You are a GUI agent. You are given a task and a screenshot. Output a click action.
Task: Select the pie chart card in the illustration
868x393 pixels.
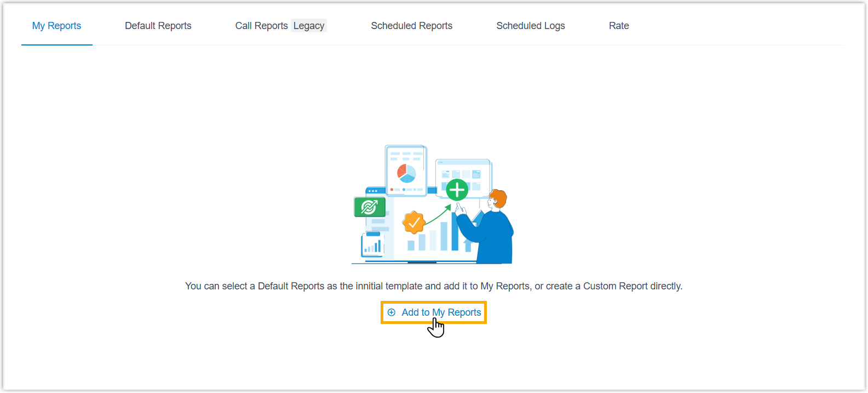click(406, 170)
